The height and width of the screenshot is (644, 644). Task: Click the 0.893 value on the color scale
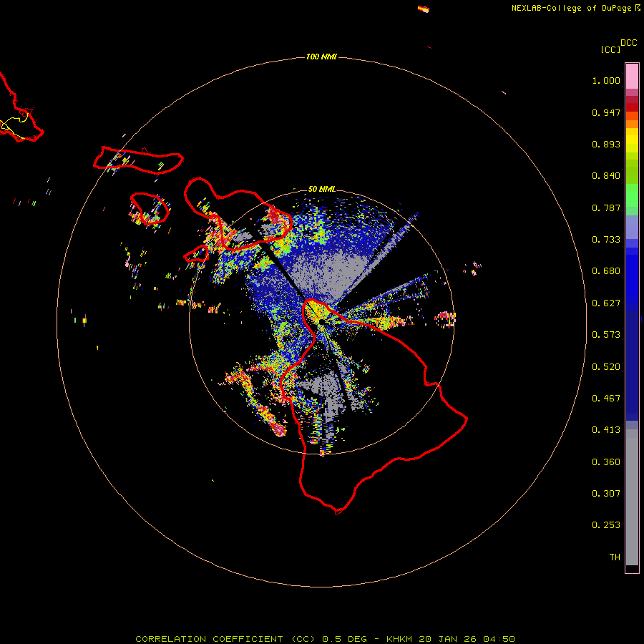pyautogui.click(x=606, y=144)
